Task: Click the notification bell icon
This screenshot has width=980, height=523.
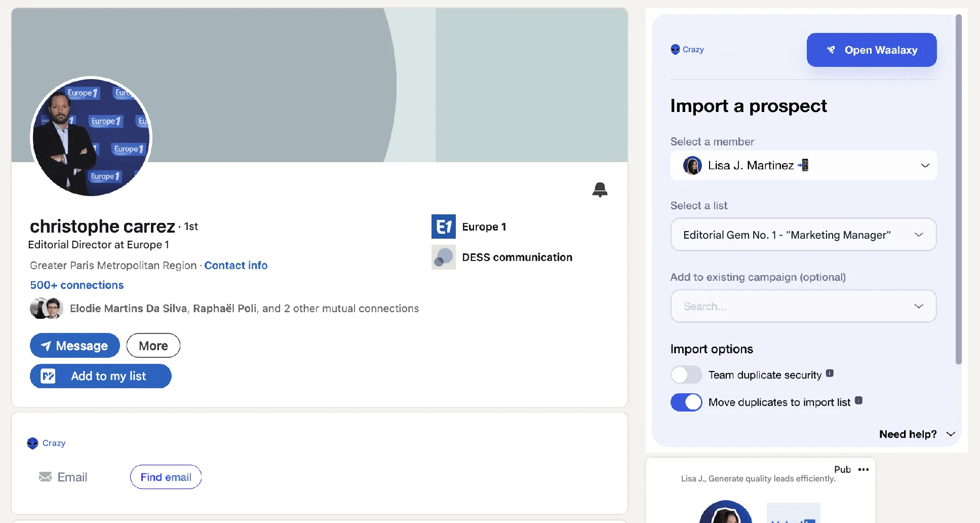Action: click(x=600, y=190)
